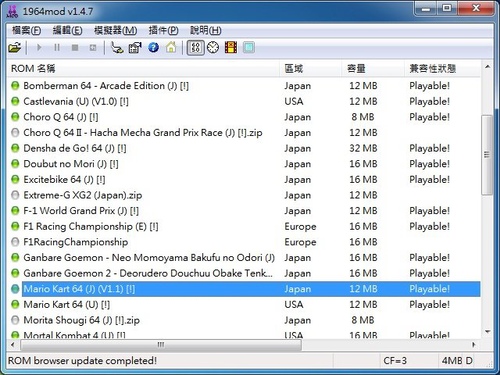Click Europe region of F1RacingChampionship row
The width and height of the screenshot is (500, 375).
click(300, 242)
